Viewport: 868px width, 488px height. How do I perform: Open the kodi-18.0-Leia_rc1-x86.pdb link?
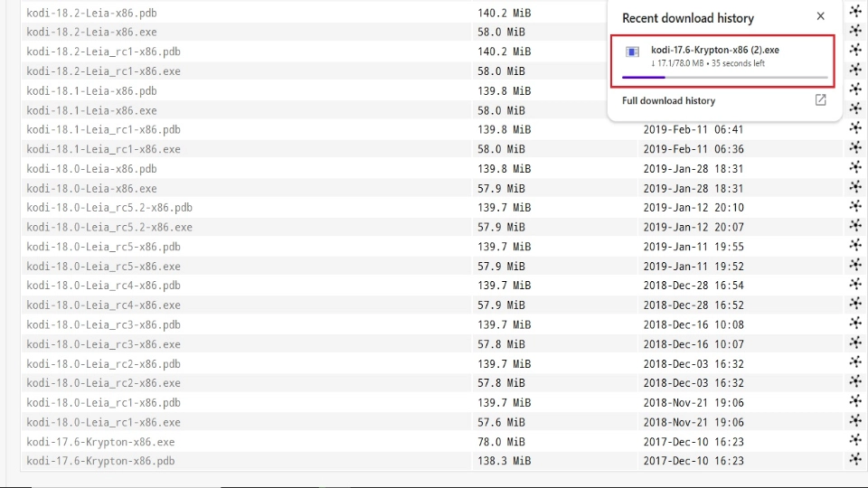tap(103, 403)
